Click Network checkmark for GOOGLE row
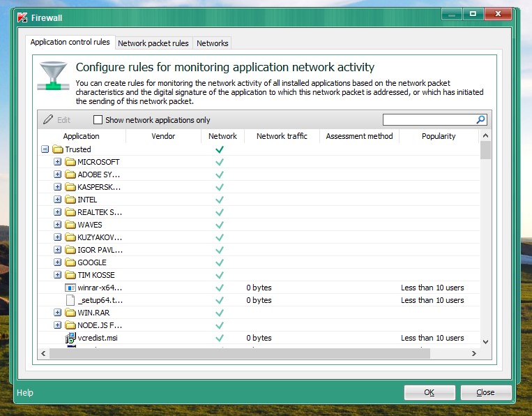 (220, 262)
